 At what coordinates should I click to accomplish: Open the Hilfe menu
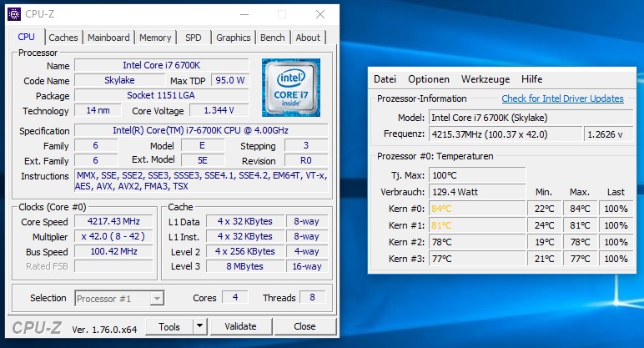[x=532, y=79]
